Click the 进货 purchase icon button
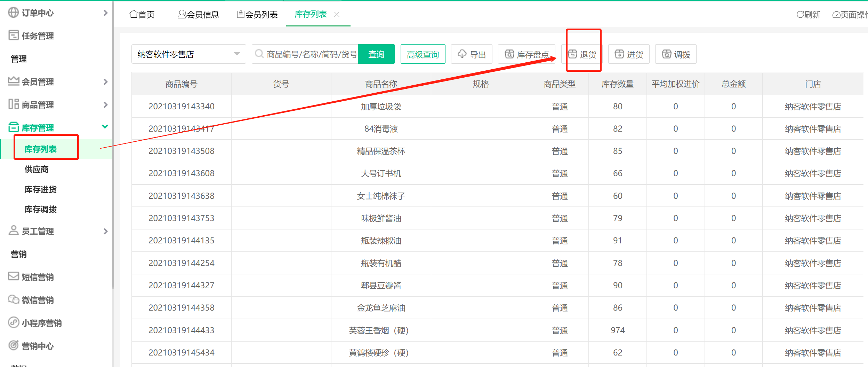This screenshot has height=367, width=868. [619, 54]
